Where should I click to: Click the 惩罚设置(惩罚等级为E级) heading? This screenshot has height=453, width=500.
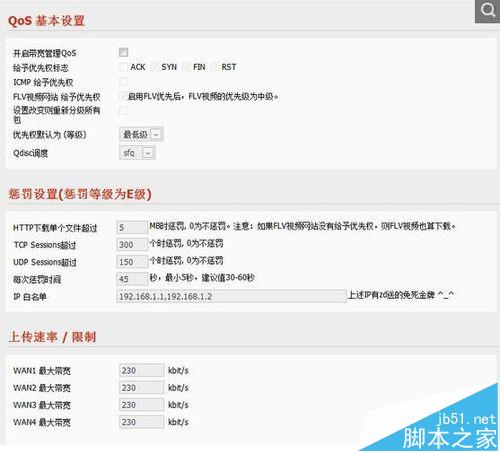(80, 194)
